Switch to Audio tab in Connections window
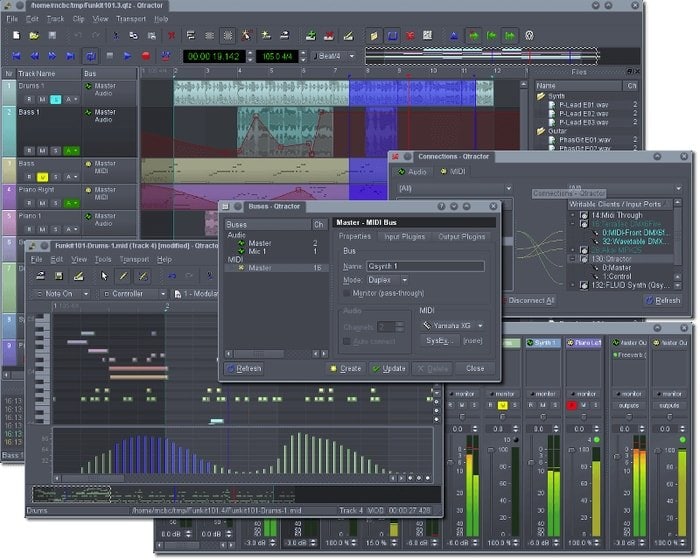Screen dimensions: 700x560 pyautogui.click(x=412, y=171)
